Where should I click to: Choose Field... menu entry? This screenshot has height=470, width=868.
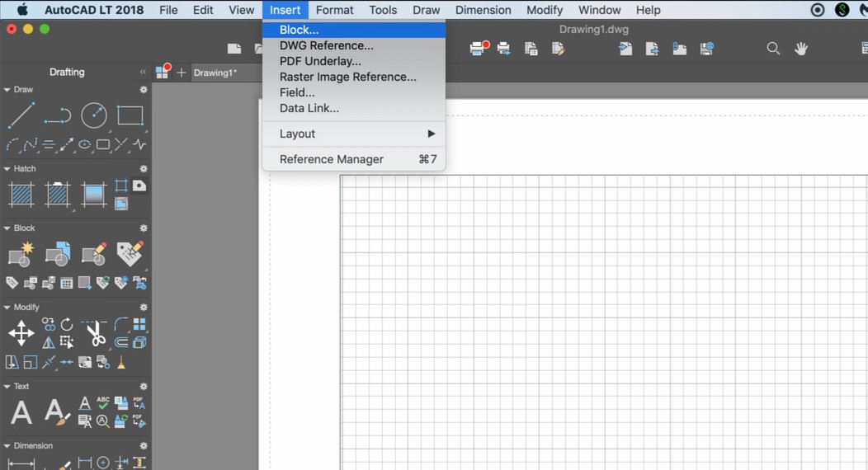click(x=354, y=92)
